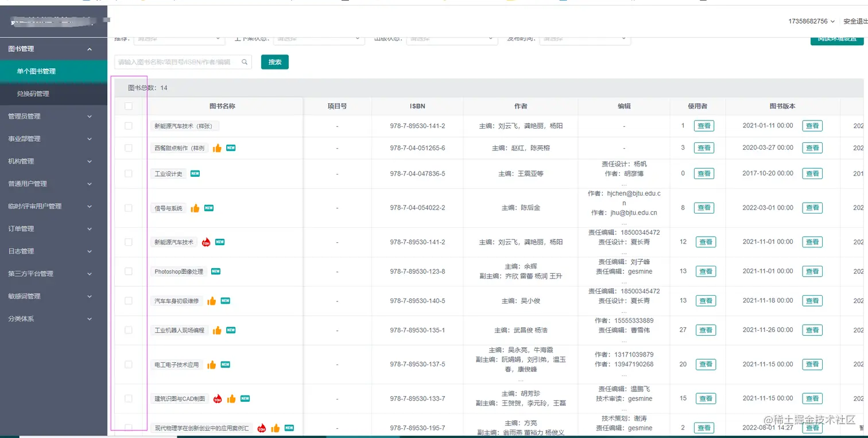Click the green 搜索 button
This screenshot has width=868, height=438.
tap(275, 62)
